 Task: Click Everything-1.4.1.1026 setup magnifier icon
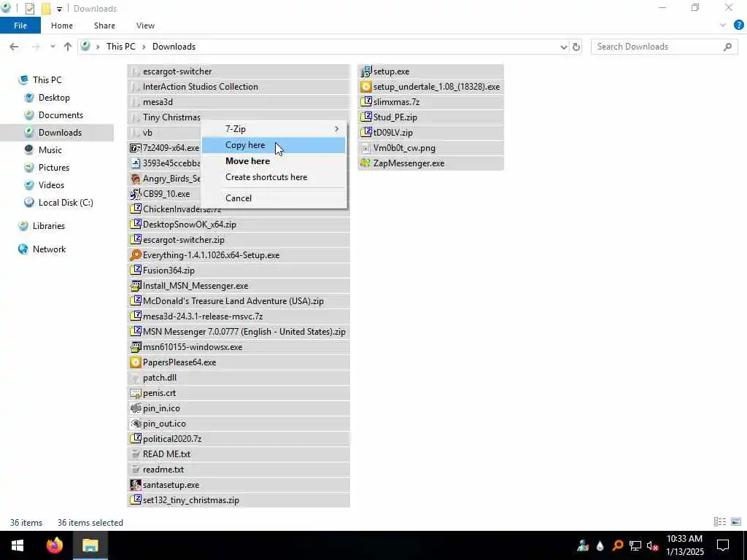136,255
